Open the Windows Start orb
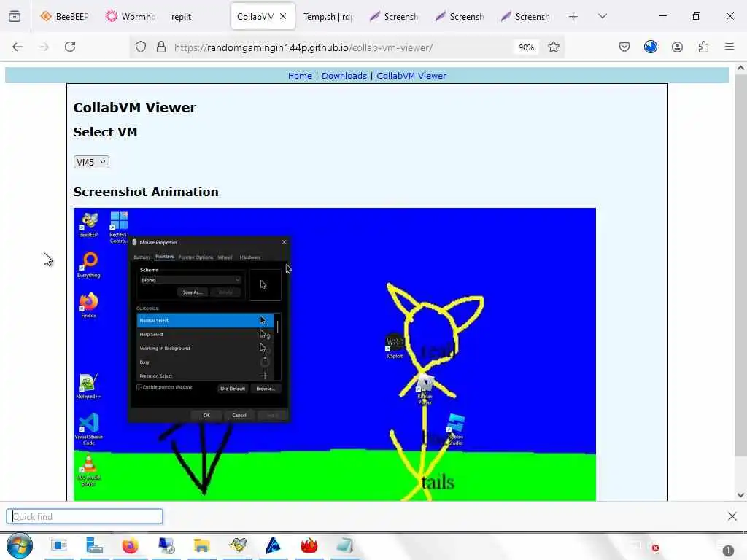747x560 pixels. (20, 545)
